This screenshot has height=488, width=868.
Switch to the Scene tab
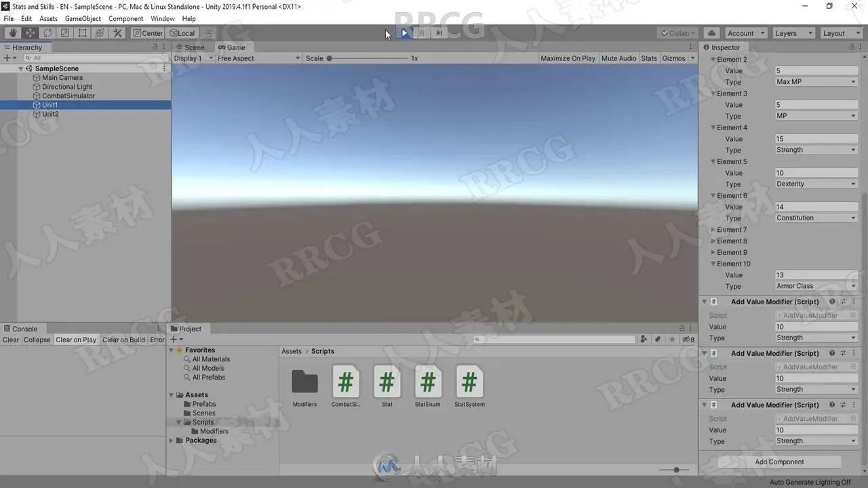(x=191, y=47)
